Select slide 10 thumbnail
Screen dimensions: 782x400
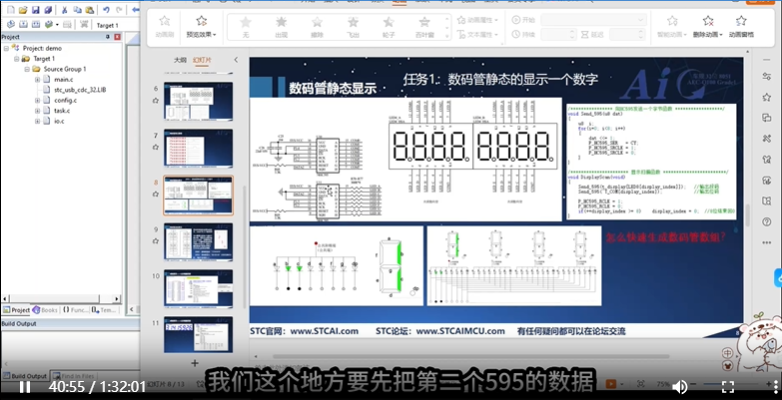pos(198,288)
